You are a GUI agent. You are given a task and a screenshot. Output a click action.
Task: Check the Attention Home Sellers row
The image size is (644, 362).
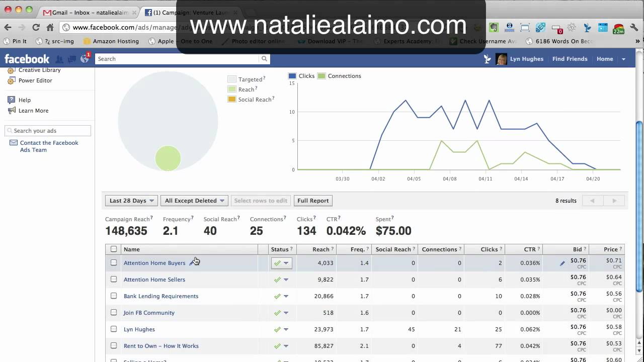tap(114, 279)
